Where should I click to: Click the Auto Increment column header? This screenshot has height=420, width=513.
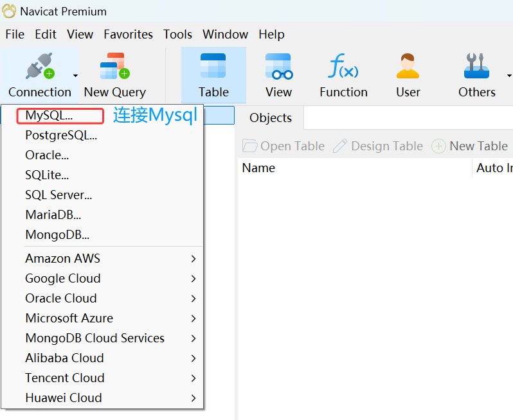tap(492, 168)
